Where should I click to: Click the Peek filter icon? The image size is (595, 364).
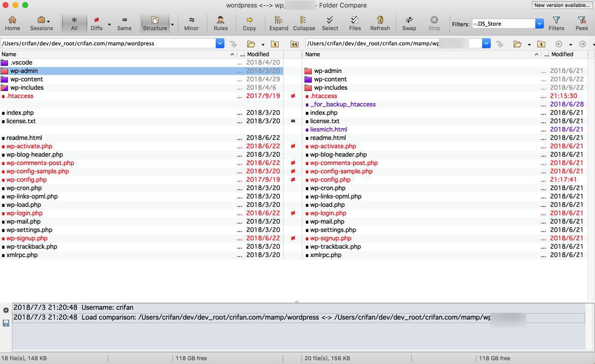582,23
